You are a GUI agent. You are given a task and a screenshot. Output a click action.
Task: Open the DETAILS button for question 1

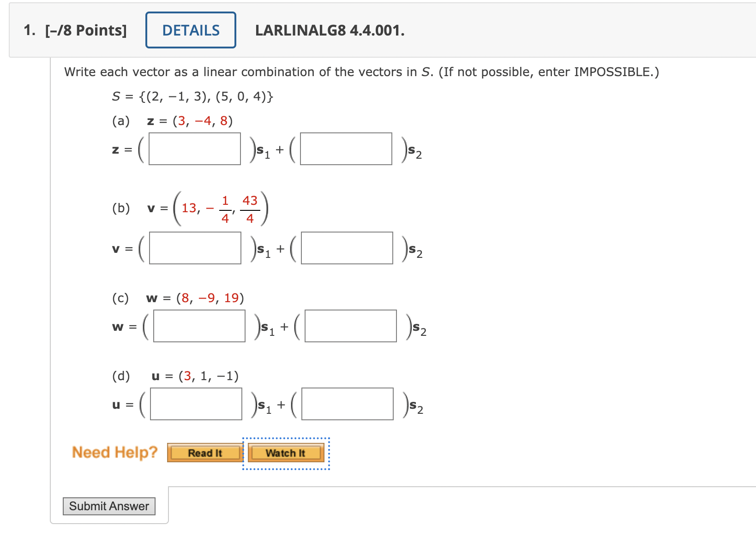(x=190, y=30)
